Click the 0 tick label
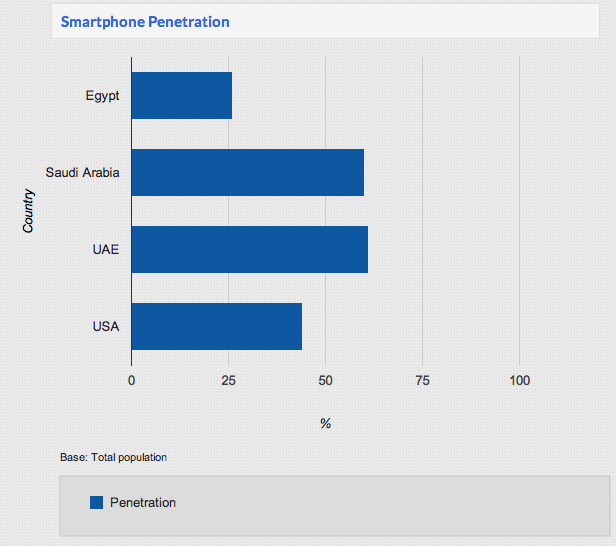 (132, 381)
